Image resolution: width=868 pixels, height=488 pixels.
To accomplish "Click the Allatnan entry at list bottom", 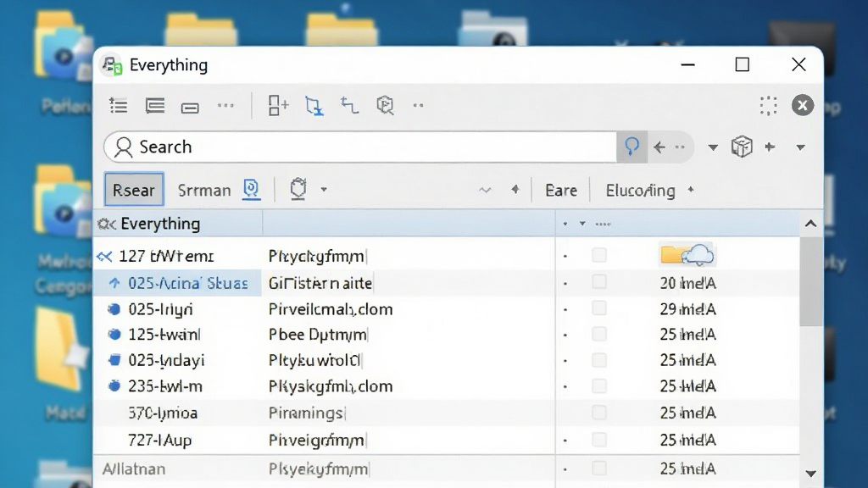I will coord(134,469).
